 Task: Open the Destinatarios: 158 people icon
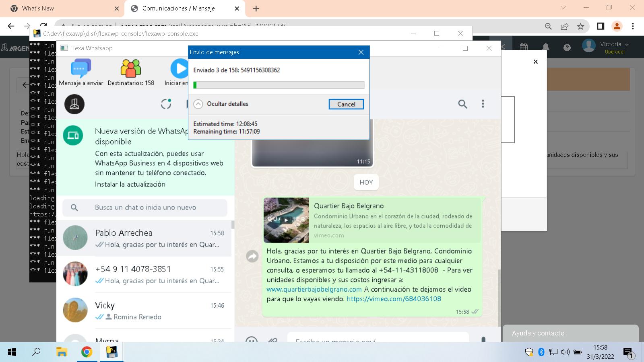tap(131, 68)
